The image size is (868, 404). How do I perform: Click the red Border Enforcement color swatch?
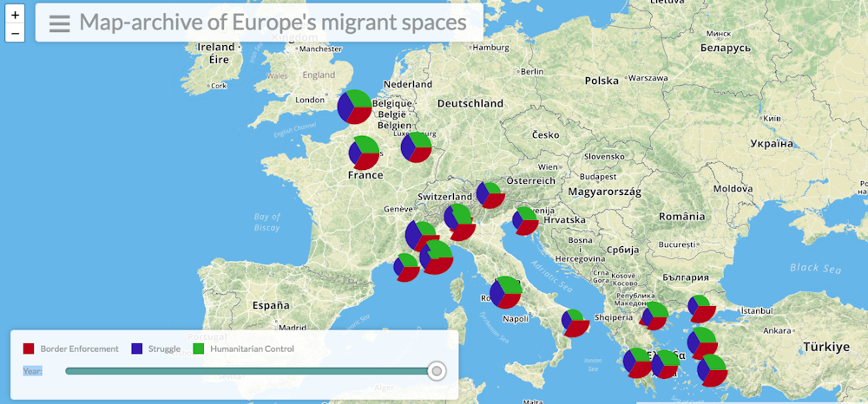pos(29,349)
